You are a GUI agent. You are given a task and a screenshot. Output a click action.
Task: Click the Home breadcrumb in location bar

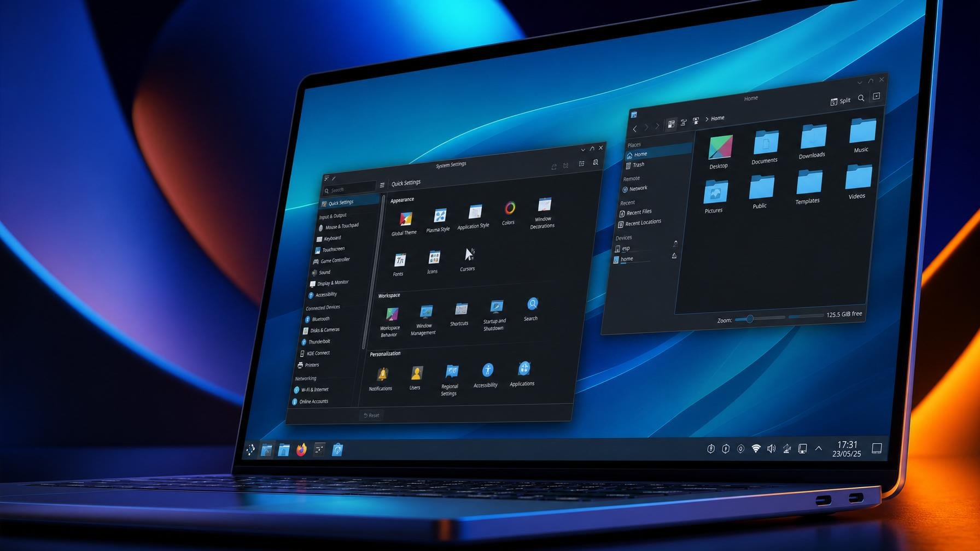pyautogui.click(x=717, y=118)
